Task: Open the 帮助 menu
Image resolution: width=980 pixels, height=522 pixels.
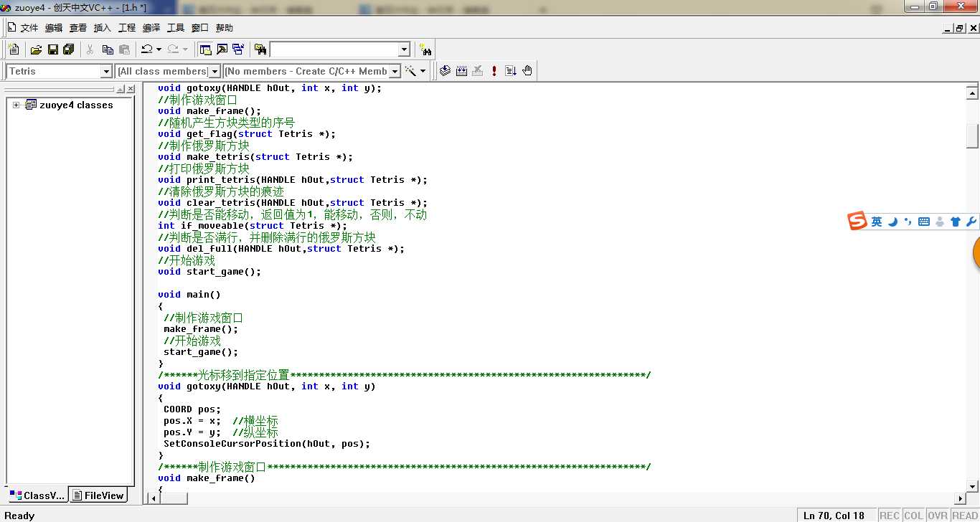Action: (x=225, y=27)
